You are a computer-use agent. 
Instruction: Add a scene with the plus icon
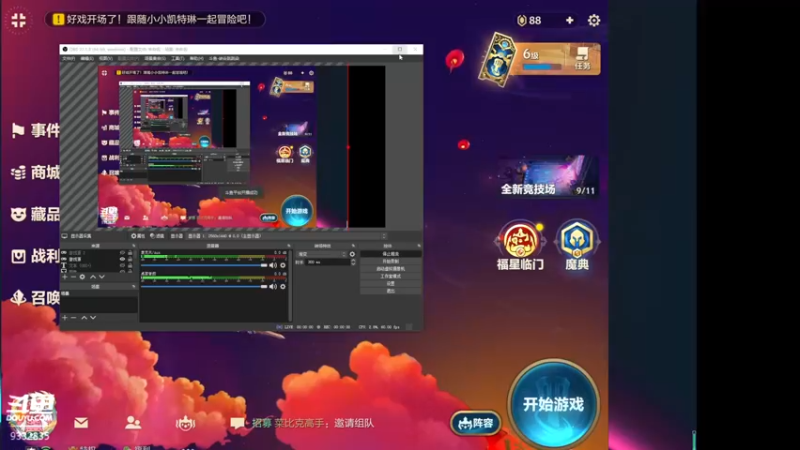(65, 317)
